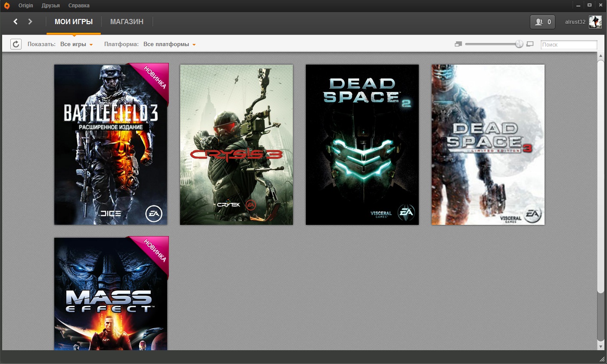Screen dimensions: 607x364
Task: Click the scrollbar up arrow
Action: pos(601,56)
